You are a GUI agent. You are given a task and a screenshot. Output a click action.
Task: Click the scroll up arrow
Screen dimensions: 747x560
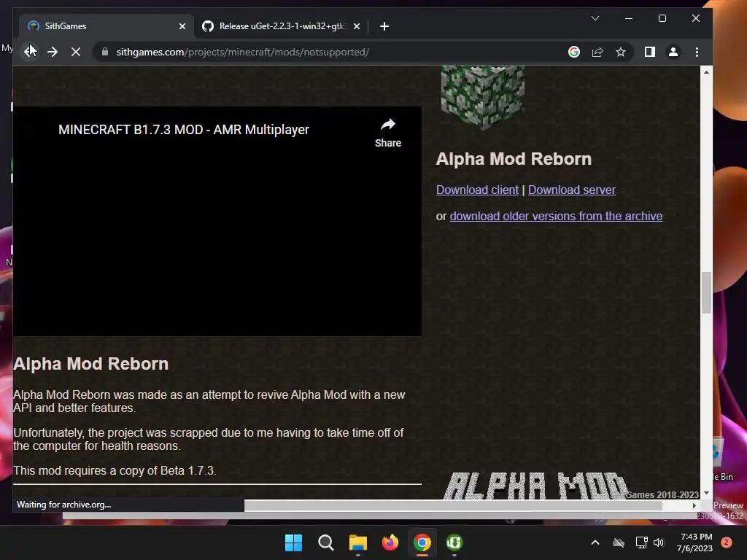pyautogui.click(x=706, y=72)
